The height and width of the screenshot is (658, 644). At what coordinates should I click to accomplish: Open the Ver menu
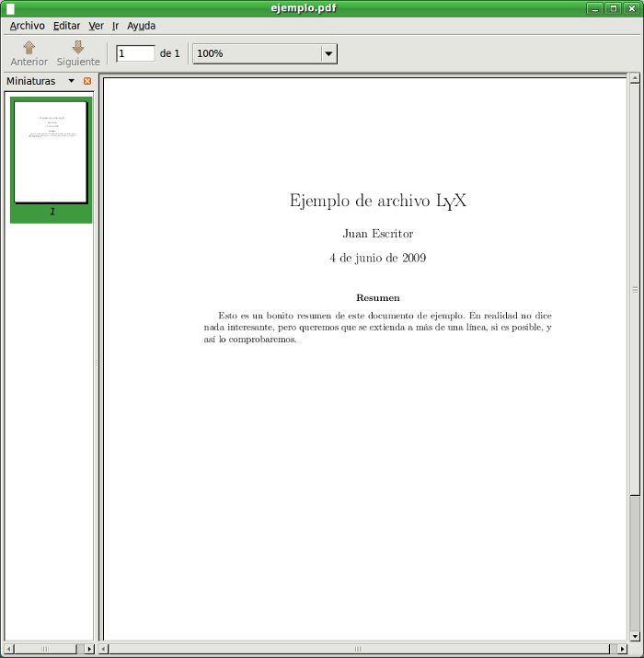(96, 26)
